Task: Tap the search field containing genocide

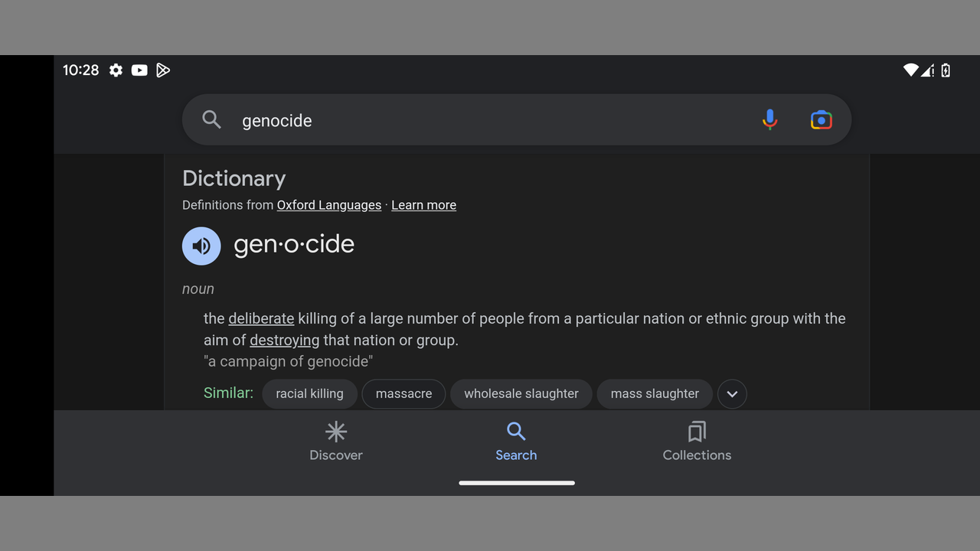Action: 490,120
